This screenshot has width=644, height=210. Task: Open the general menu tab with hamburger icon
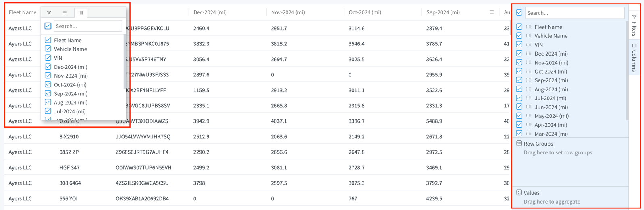[65, 13]
